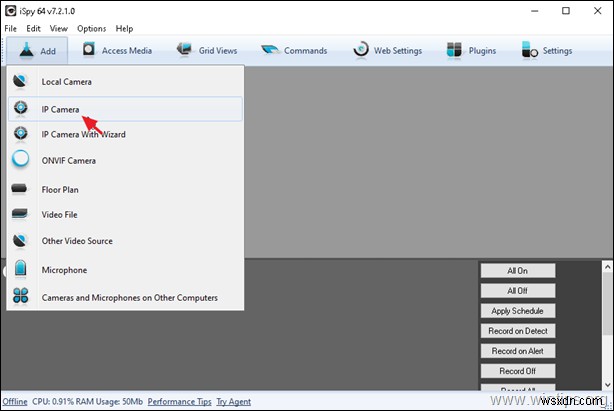Click the Record Off button
614x411 pixels.
(x=518, y=371)
